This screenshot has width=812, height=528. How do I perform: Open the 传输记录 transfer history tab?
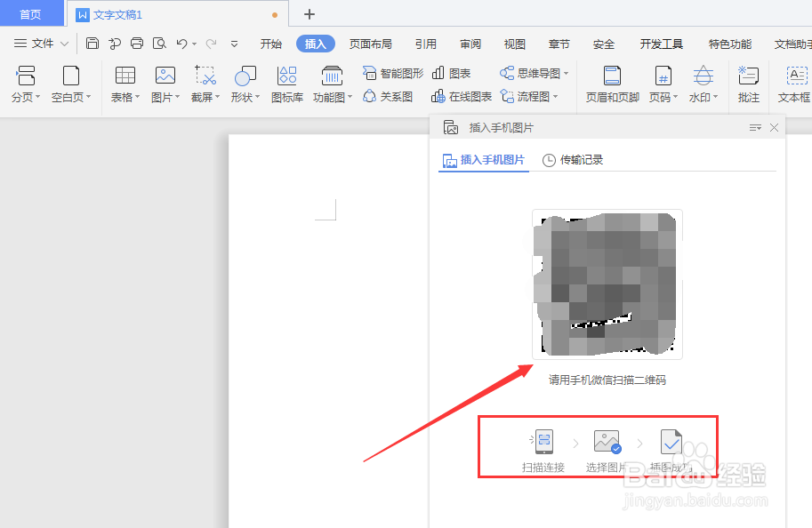coord(573,160)
